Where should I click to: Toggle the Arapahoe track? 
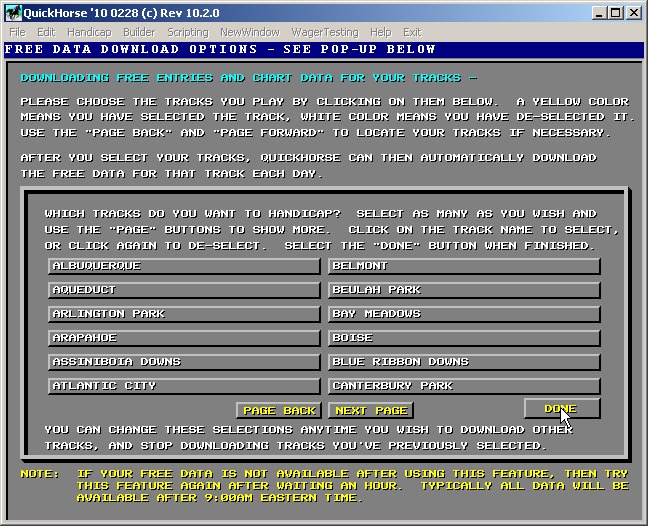pos(184,338)
